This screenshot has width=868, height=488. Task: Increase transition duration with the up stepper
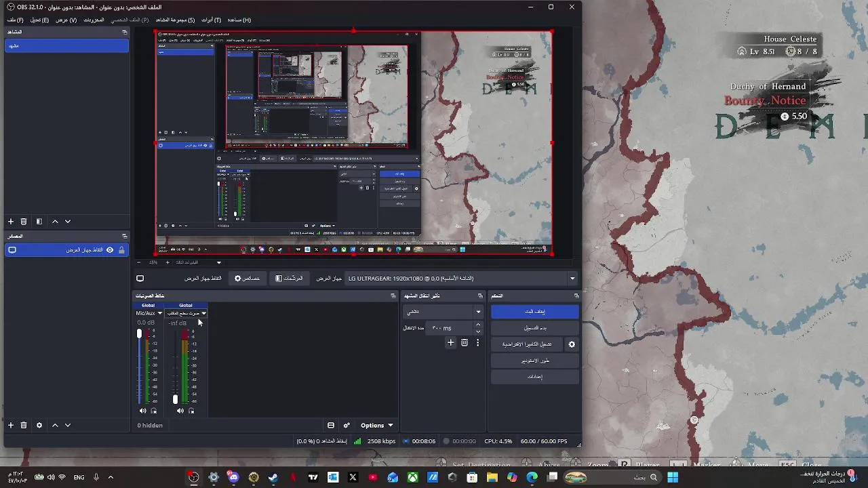(x=478, y=325)
